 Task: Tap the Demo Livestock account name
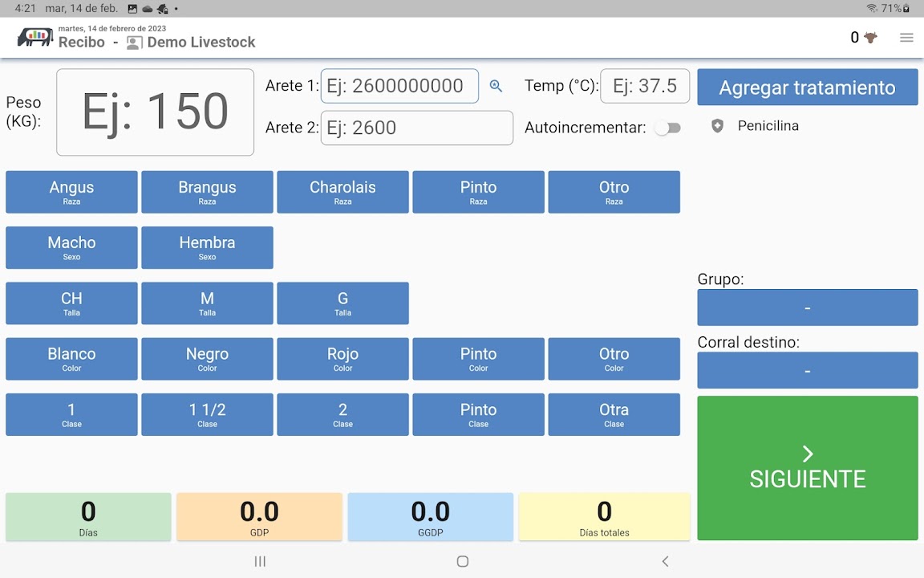(201, 43)
